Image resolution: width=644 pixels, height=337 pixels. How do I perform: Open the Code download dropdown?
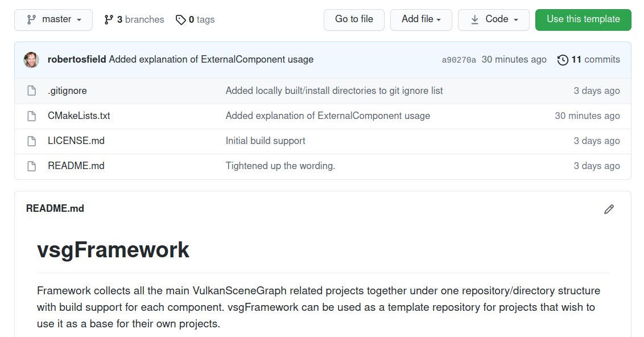(494, 19)
